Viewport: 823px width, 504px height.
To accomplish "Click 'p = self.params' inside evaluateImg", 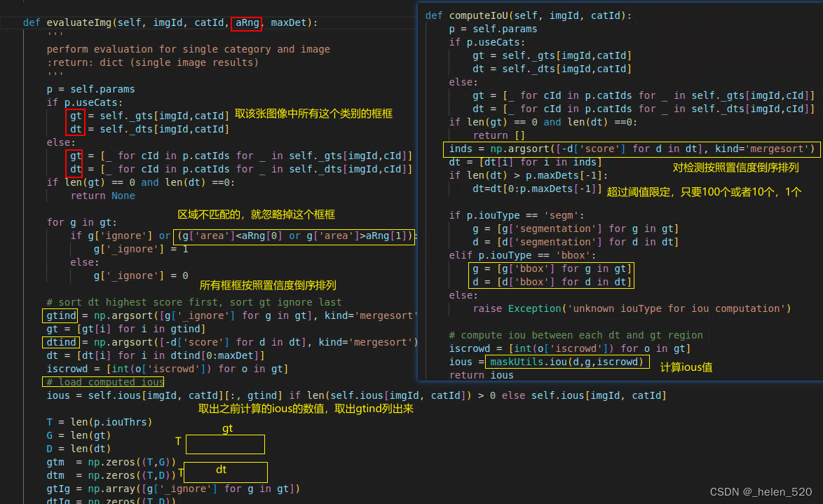I will [x=91, y=89].
